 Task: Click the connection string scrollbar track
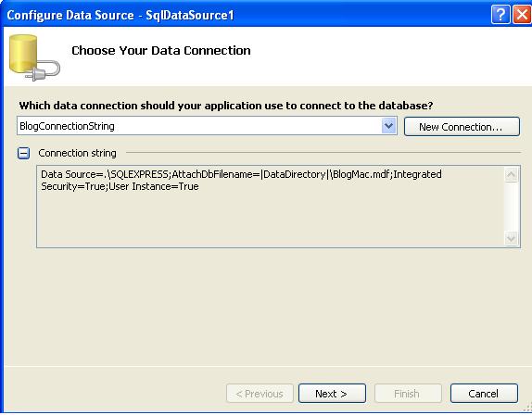coord(512,207)
